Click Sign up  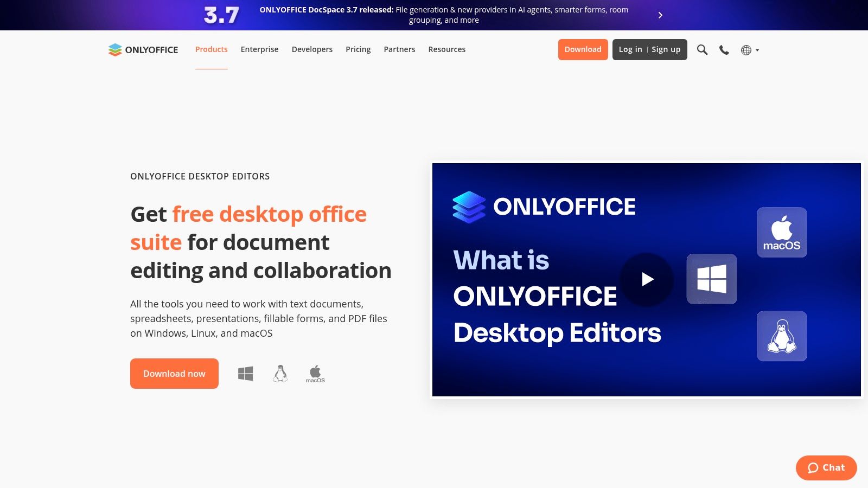point(666,49)
